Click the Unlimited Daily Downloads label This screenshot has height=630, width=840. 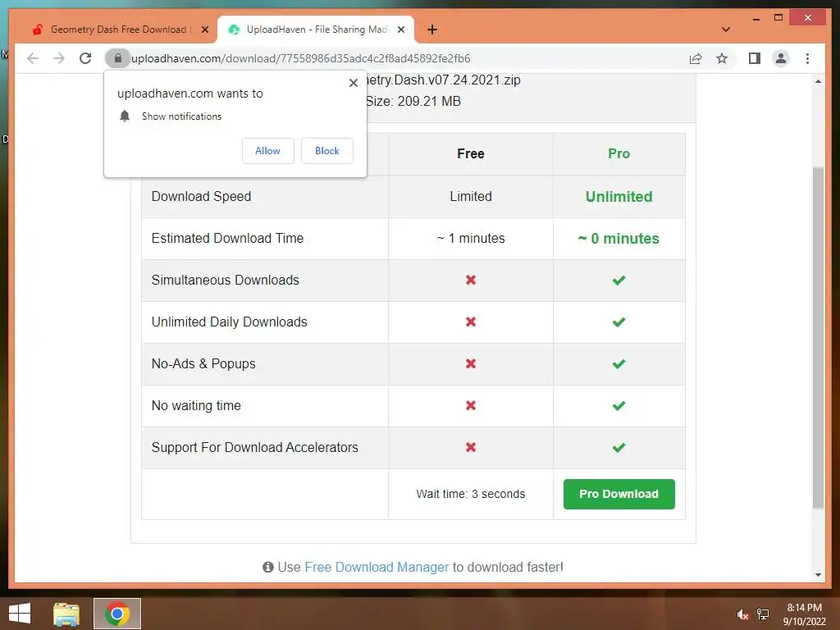pyautogui.click(x=230, y=322)
